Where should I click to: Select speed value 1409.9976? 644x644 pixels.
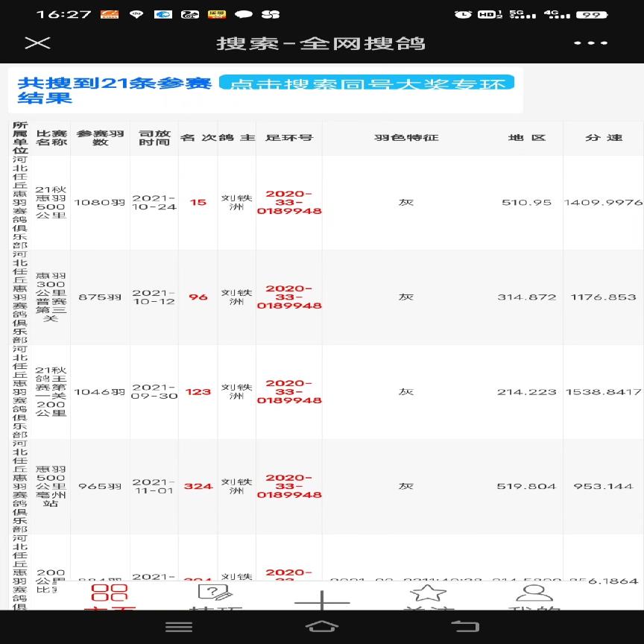(603, 203)
